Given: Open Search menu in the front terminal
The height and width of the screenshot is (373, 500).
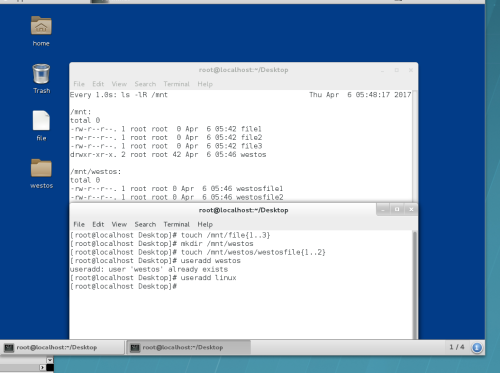Looking at the screenshot, I should tap(145, 224).
